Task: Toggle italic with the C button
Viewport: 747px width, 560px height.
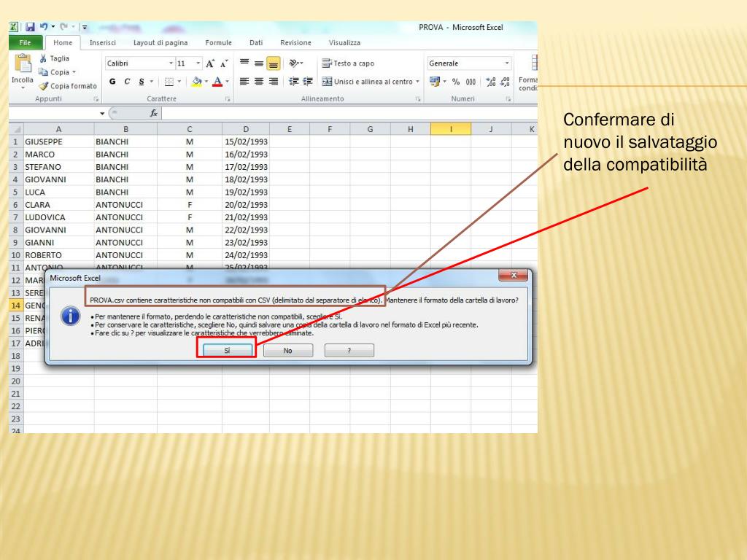Action: [x=127, y=82]
